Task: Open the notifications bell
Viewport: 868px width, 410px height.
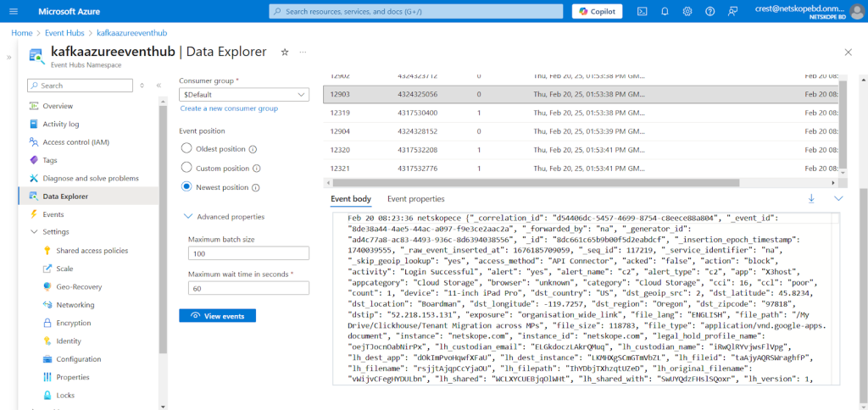Action: pos(665,11)
